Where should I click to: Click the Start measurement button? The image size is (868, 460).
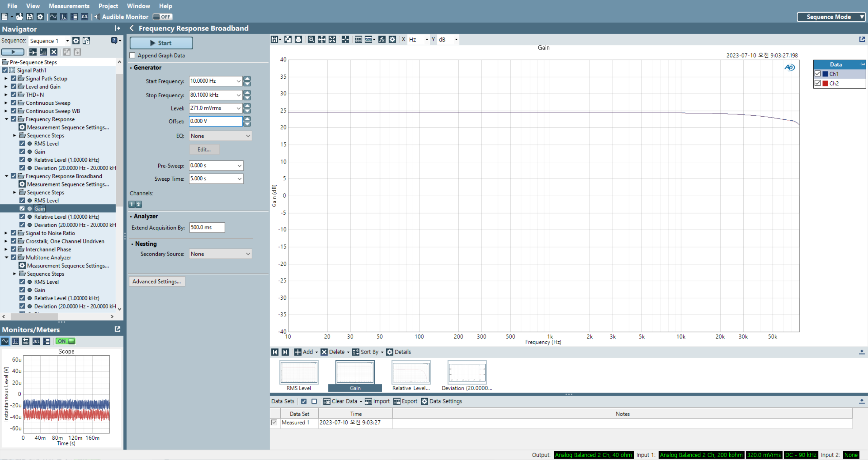click(161, 43)
